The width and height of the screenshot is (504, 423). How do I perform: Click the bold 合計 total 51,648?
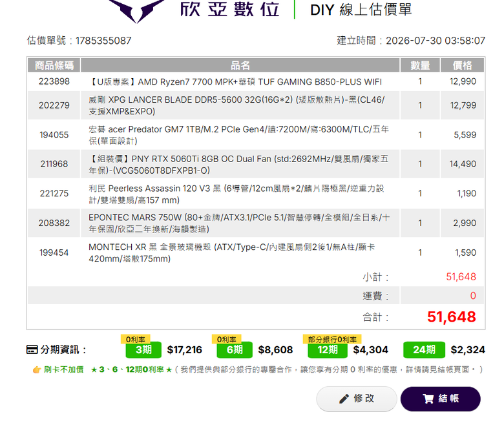click(452, 317)
